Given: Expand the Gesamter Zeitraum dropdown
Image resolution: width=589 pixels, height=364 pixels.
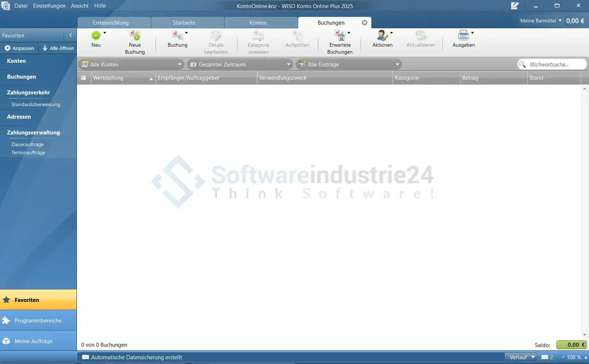Looking at the screenshot, I should coord(240,65).
